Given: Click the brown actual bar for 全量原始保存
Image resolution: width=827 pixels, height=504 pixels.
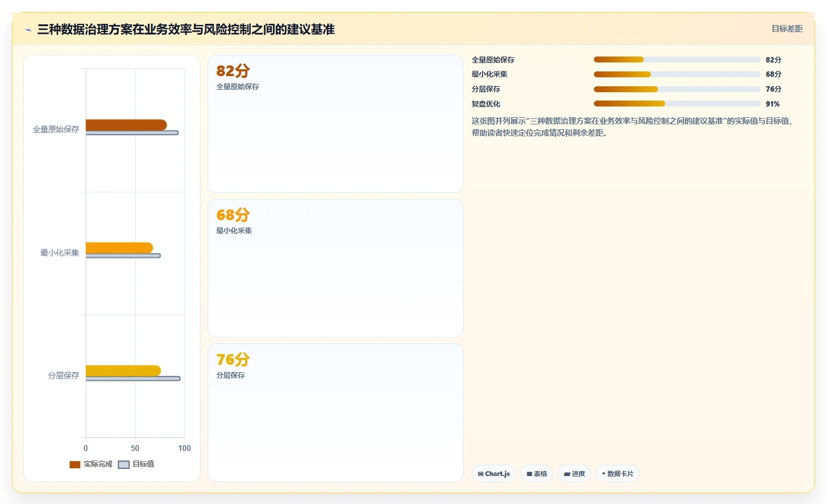Looking at the screenshot, I should click(126, 125).
